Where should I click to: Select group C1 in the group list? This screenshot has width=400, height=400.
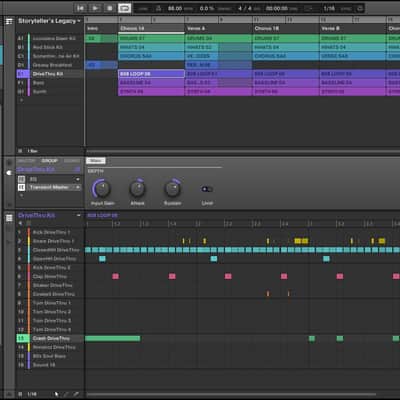tap(49, 56)
